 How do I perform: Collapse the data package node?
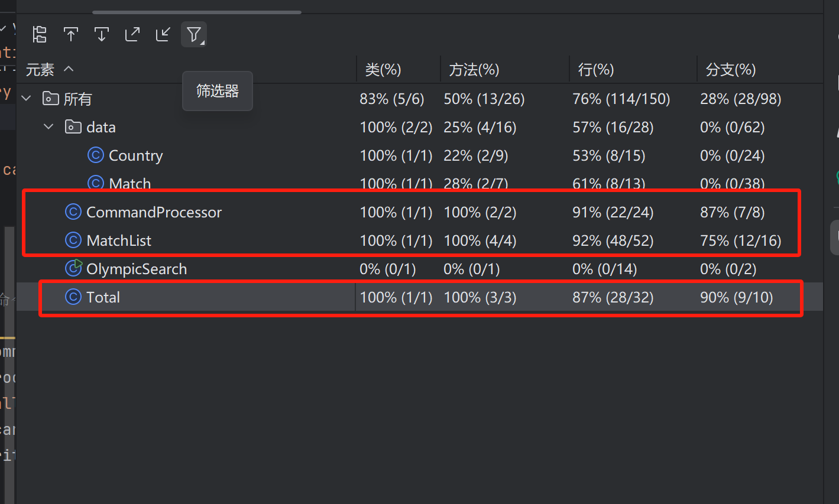[x=49, y=127]
